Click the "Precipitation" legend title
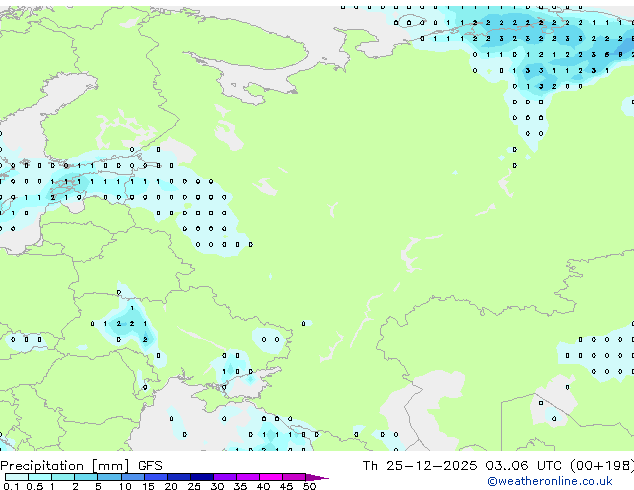The image size is (634, 490). tap(42, 466)
